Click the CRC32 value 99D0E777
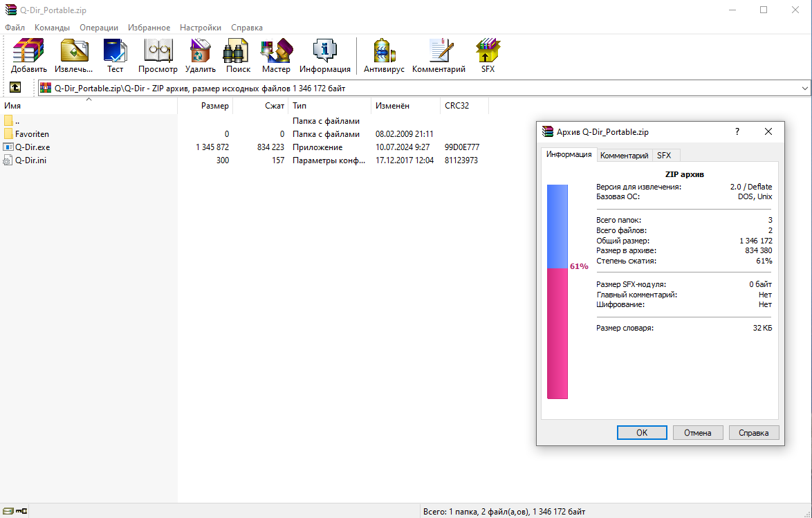This screenshot has height=518, width=812. pos(462,147)
